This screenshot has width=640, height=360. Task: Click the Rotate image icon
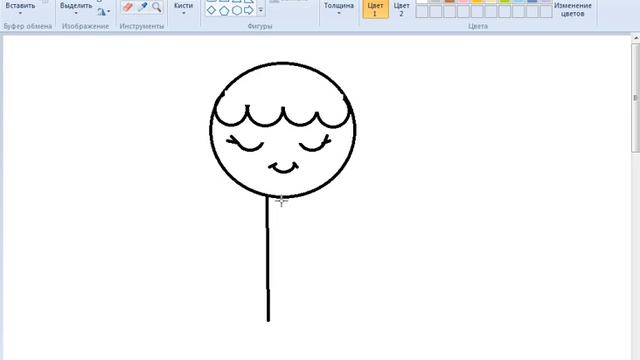[101, 12]
